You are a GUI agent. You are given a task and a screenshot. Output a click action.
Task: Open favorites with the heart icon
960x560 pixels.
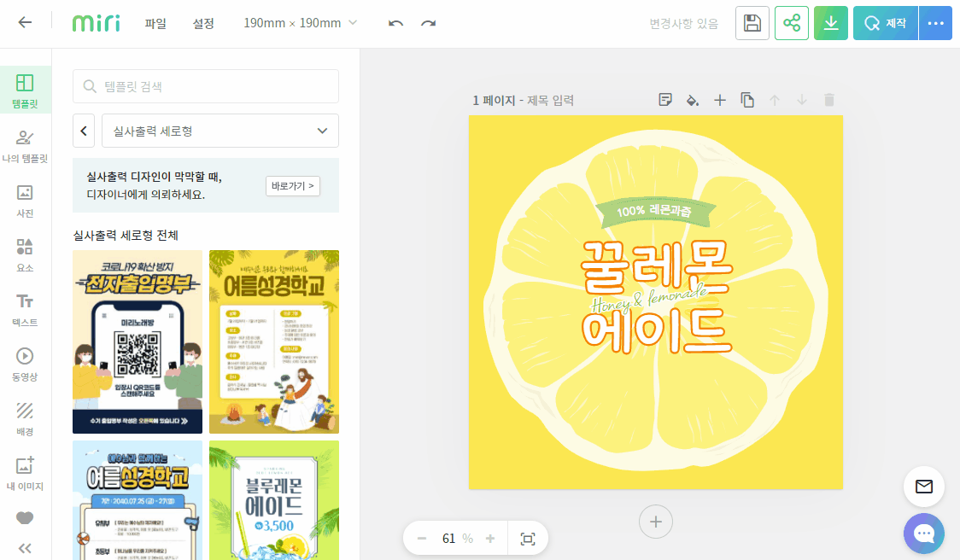(x=25, y=518)
